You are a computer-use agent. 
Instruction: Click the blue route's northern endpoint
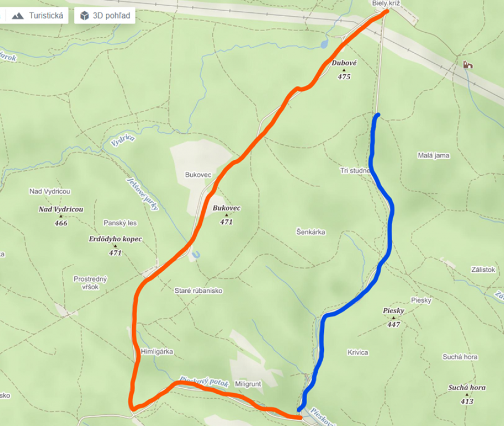click(x=378, y=115)
